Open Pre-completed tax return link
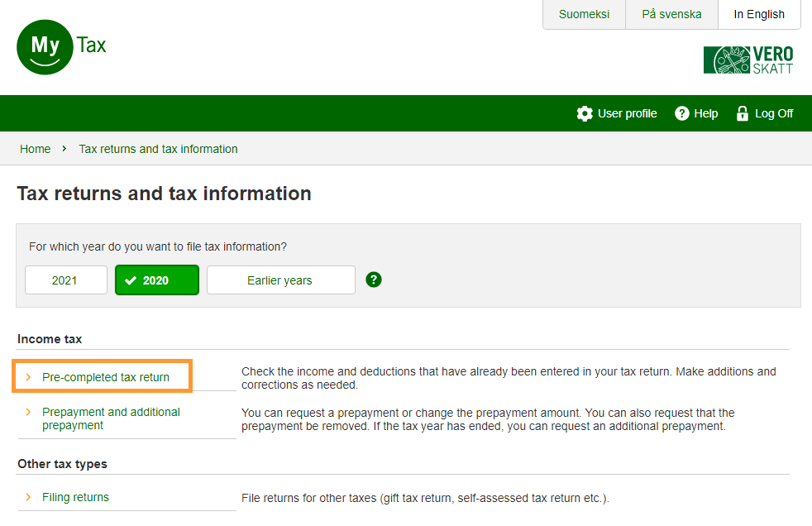The width and height of the screenshot is (812, 526). coord(106,377)
